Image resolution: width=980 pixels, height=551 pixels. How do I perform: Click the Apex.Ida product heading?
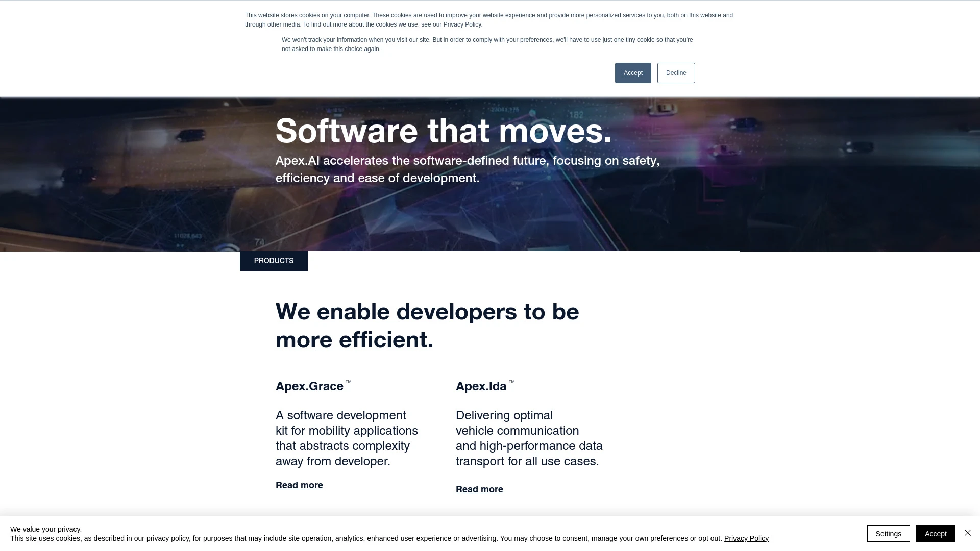pos(481,386)
